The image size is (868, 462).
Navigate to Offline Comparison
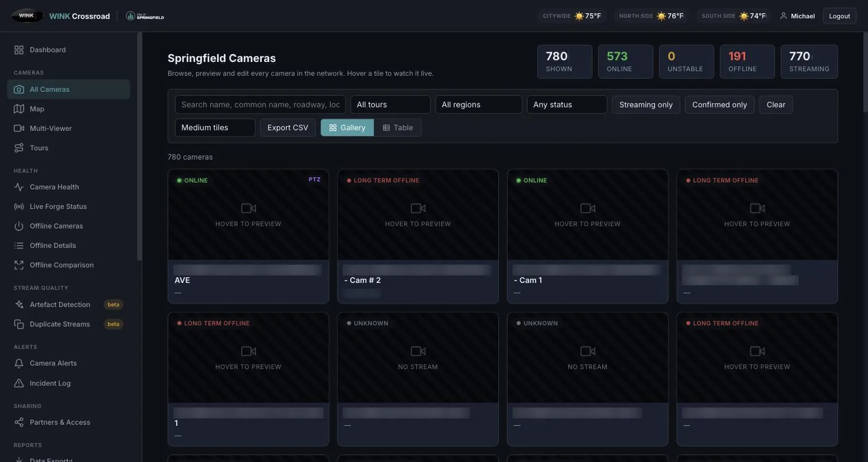pyautogui.click(x=69, y=265)
